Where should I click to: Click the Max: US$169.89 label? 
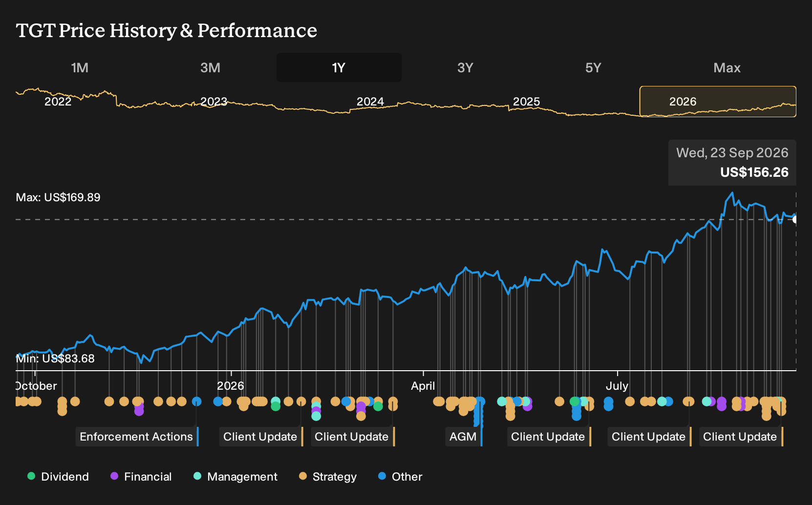coord(58,197)
